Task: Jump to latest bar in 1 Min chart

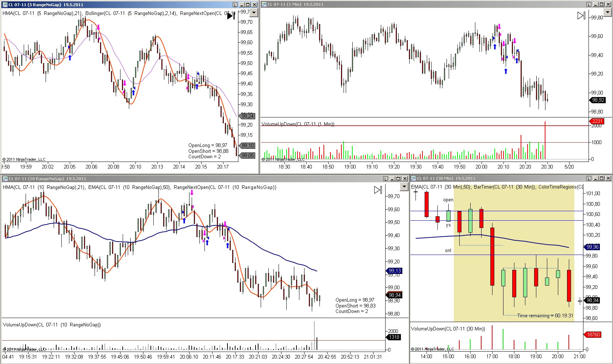Action: (x=581, y=15)
